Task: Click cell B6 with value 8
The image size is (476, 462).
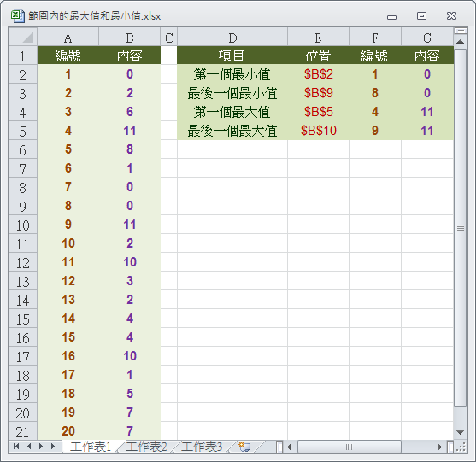Action: coord(130,149)
